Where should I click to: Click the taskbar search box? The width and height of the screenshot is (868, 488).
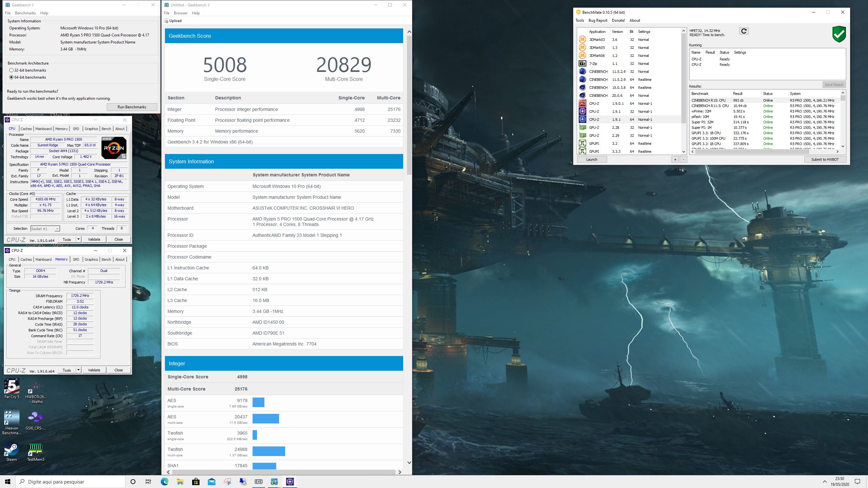coord(70,482)
